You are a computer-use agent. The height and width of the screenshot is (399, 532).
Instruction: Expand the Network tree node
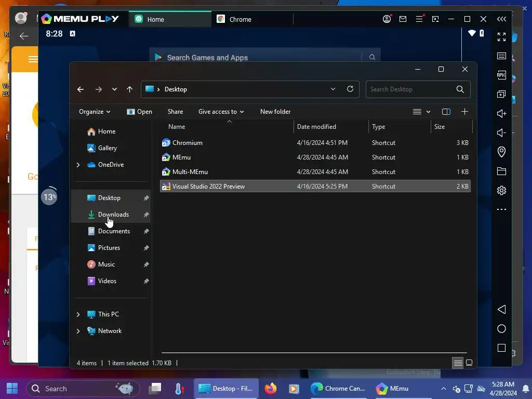point(78,331)
